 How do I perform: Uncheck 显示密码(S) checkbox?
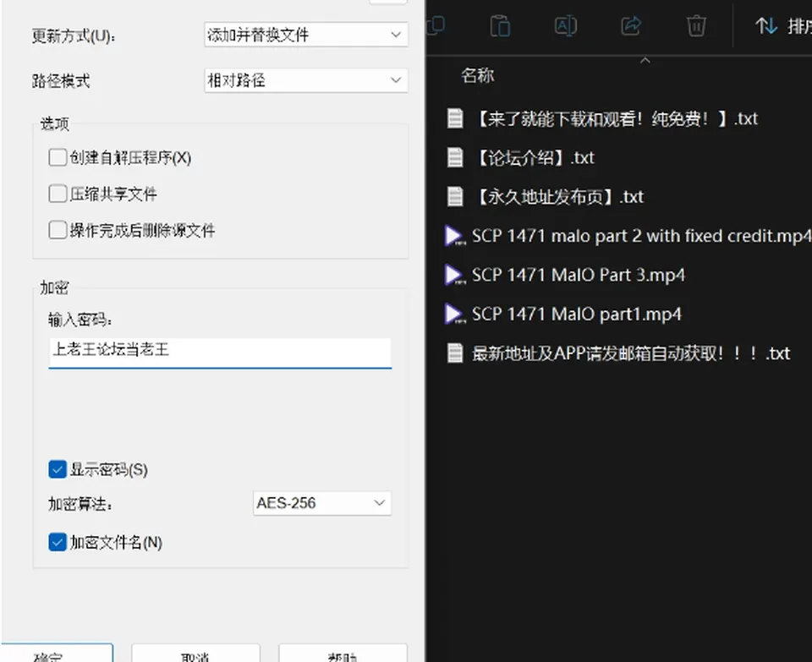pyautogui.click(x=58, y=469)
